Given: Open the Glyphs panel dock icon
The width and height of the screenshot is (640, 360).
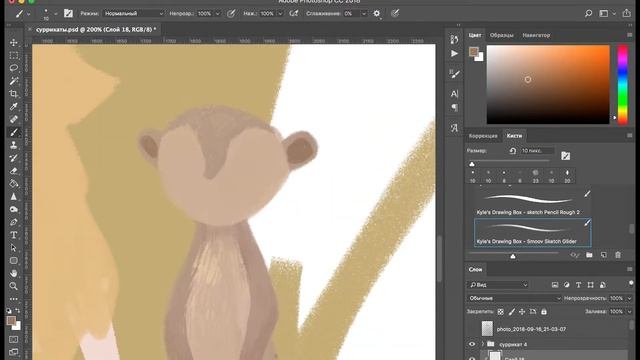Looking at the screenshot, I should point(454,128).
